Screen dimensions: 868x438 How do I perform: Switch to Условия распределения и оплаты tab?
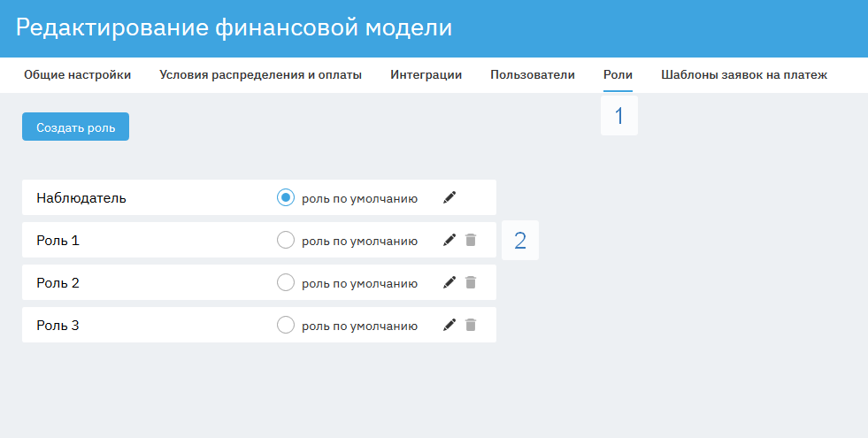click(x=260, y=75)
